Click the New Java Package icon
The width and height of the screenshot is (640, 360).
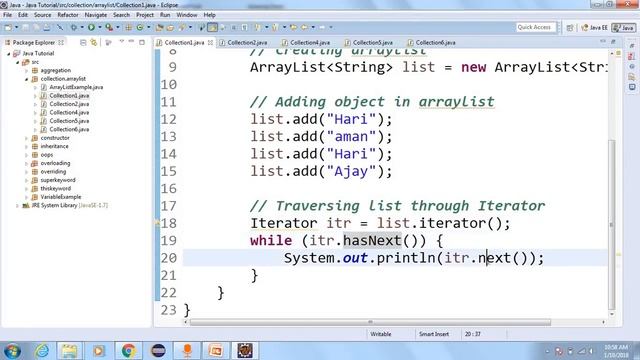tap(128, 27)
